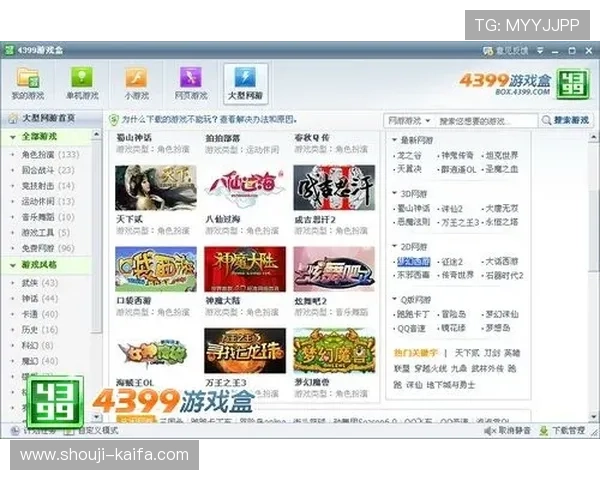Click the highlighted first entry under 2D网游
600x480 pixels.
pyautogui.click(x=414, y=262)
